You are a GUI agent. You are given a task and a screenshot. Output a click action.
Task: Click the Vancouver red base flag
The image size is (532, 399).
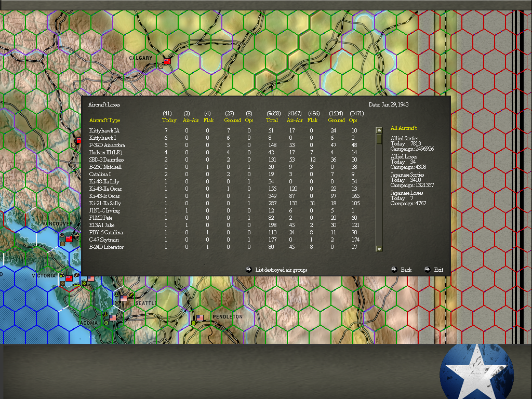click(69, 239)
